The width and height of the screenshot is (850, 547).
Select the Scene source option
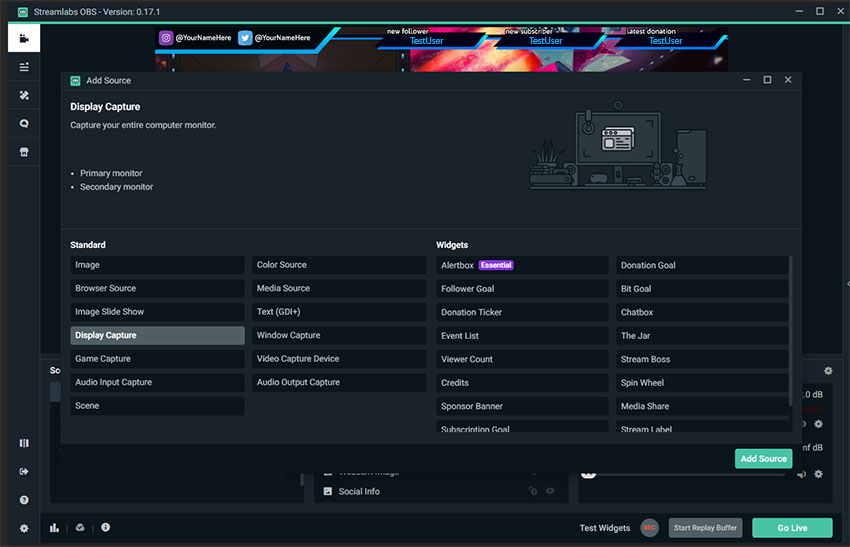point(157,406)
